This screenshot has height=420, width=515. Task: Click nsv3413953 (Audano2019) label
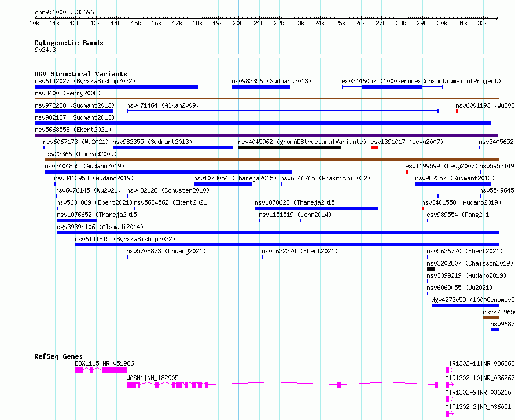pyautogui.click(x=94, y=178)
